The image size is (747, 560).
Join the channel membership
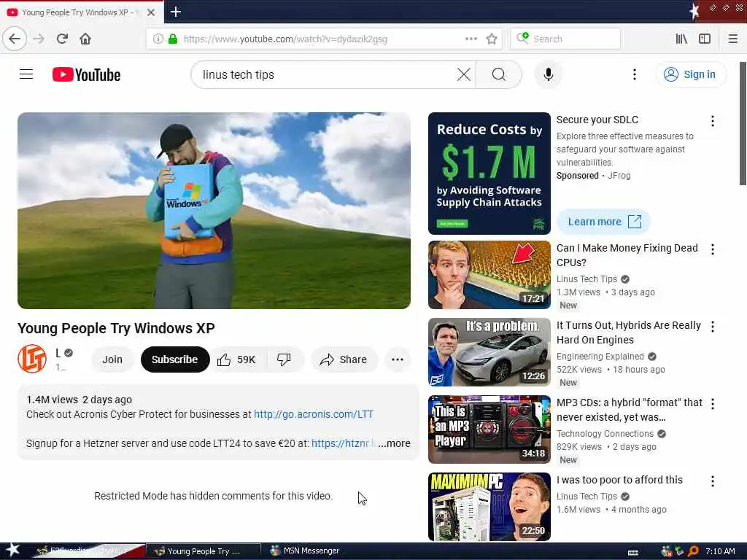(x=112, y=359)
